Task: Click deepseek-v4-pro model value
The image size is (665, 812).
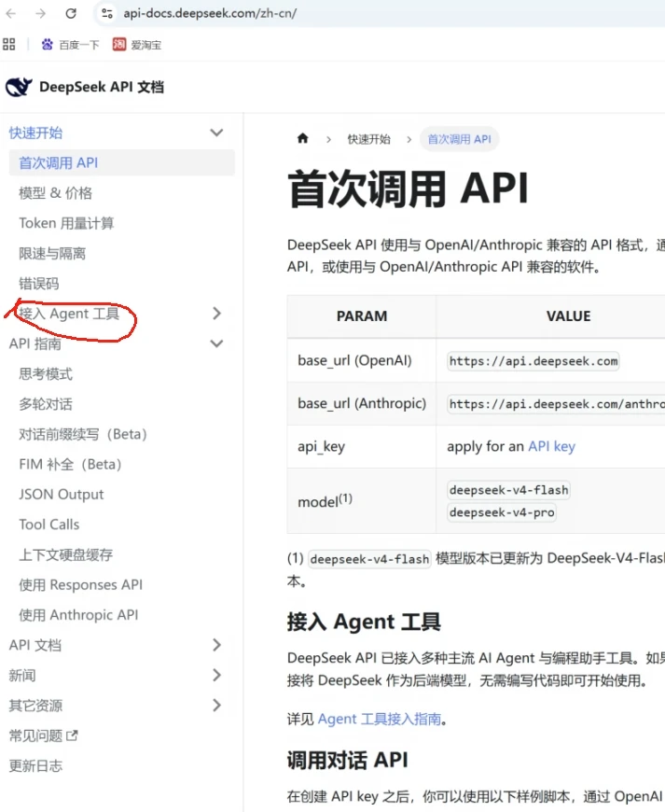Action: click(502, 512)
